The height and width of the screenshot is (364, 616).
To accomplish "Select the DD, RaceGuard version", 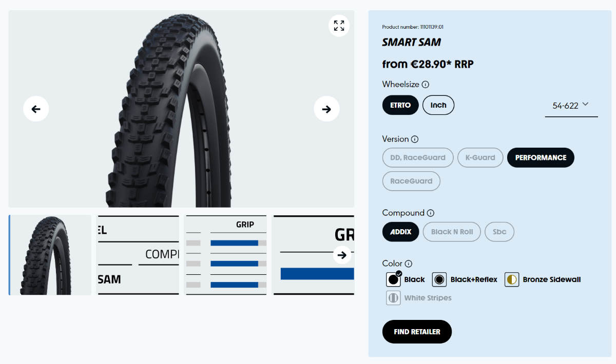I will 418,157.
